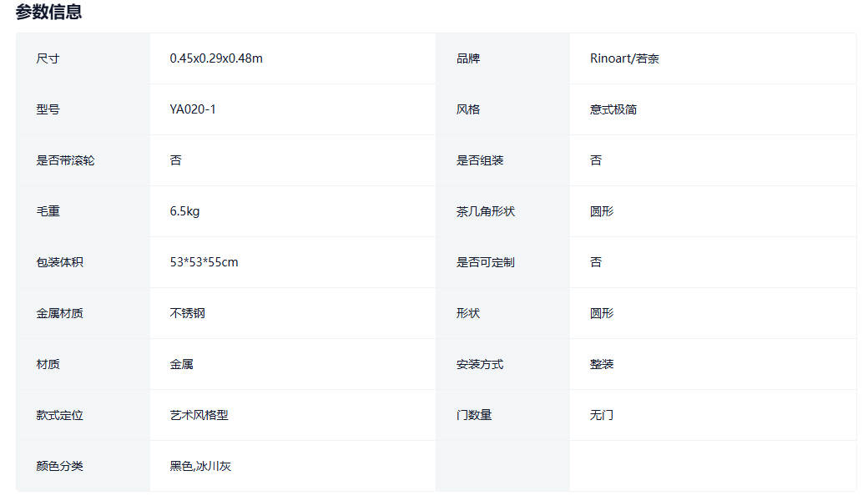Click the 是否可定制 label
Screen dimensions: 868x501
tap(486, 262)
